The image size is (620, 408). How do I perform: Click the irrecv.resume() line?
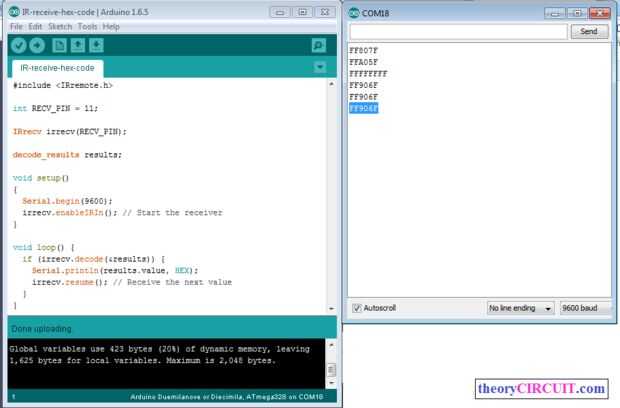[132, 282]
